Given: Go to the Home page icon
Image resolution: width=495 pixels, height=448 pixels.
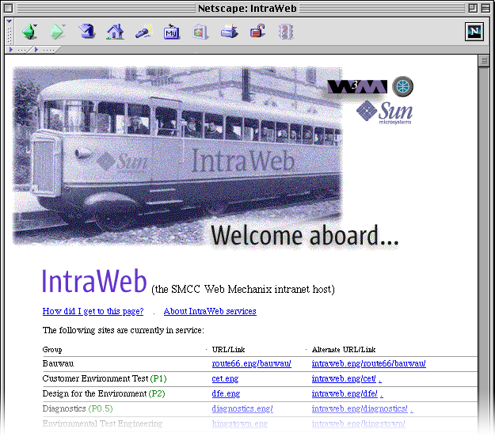Looking at the screenshot, I should (x=115, y=32).
